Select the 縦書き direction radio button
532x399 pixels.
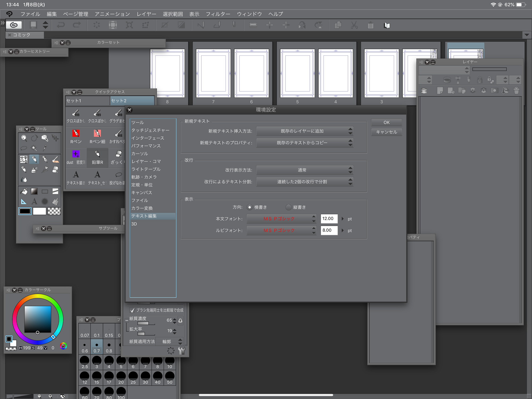tap(289, 207)
